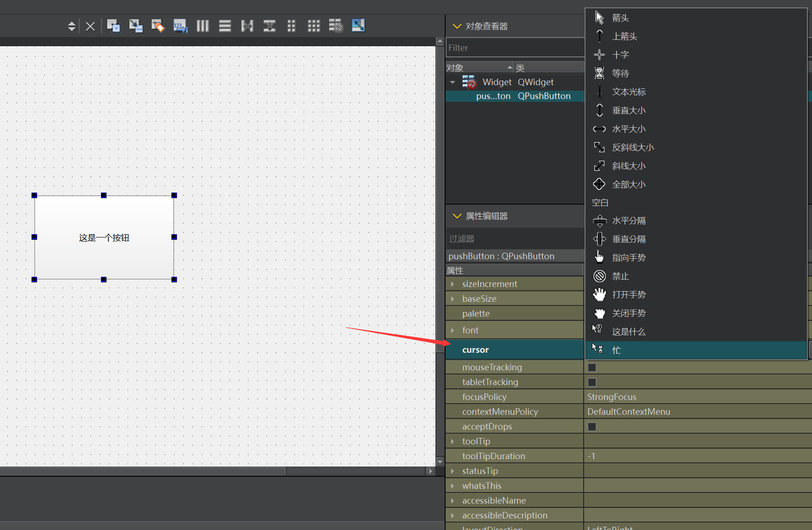This screenshot has width=812, height=530.
Task: Choose the 水平分隔 split cursor
Action: point(696,220)
